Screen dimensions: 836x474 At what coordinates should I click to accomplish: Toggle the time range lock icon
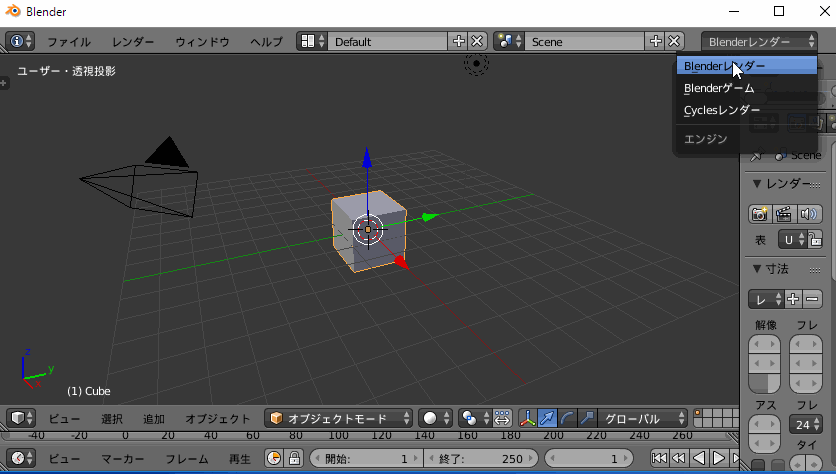294,458
